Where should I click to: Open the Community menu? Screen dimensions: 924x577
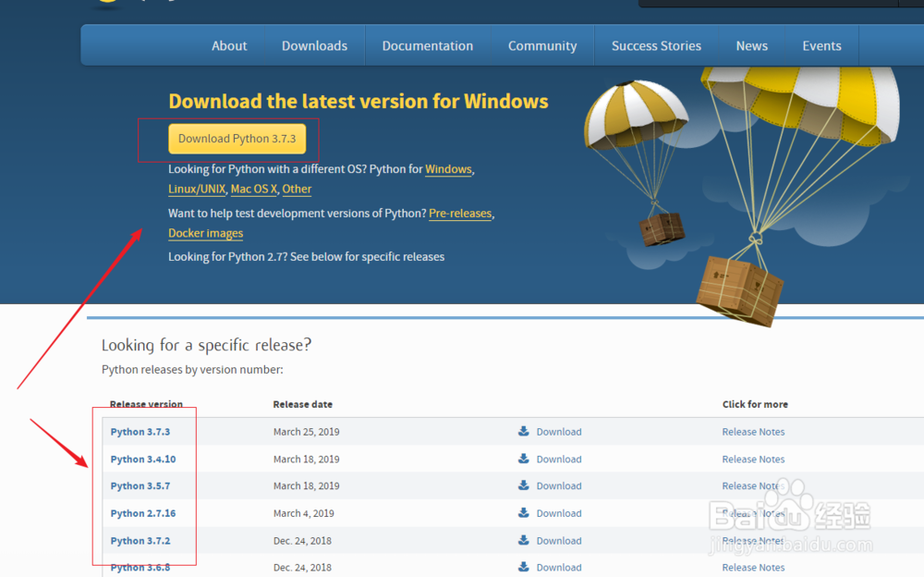point(541,44)
